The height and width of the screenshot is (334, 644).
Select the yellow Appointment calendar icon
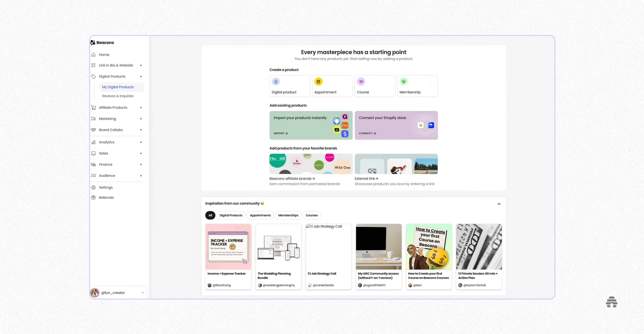(x=318, y=81)
